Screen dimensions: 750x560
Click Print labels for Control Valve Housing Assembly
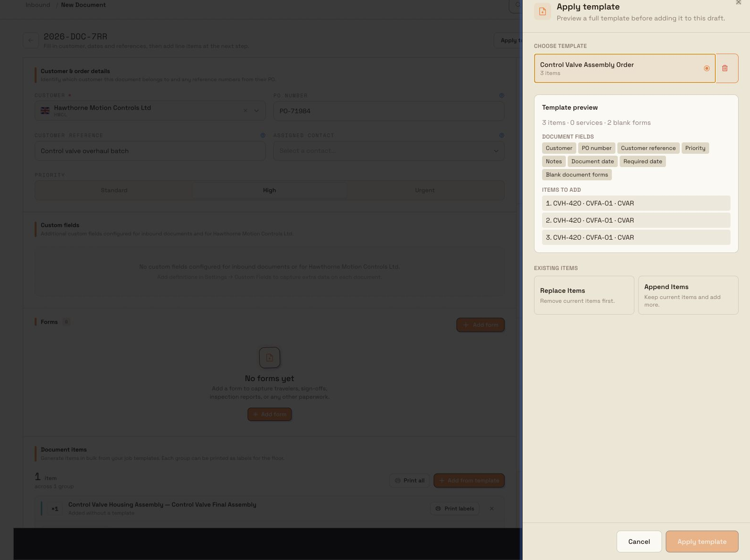point(455,509)
